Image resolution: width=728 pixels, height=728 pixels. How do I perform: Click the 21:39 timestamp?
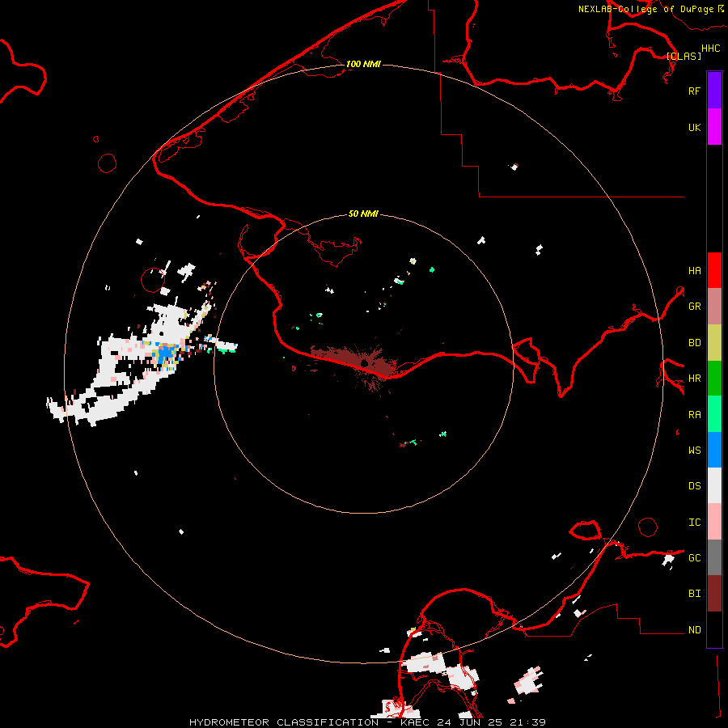coord(527,722)
